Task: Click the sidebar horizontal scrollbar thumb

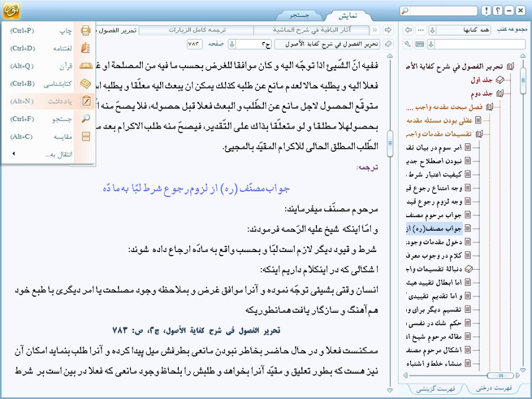Action: pos(501,375)
